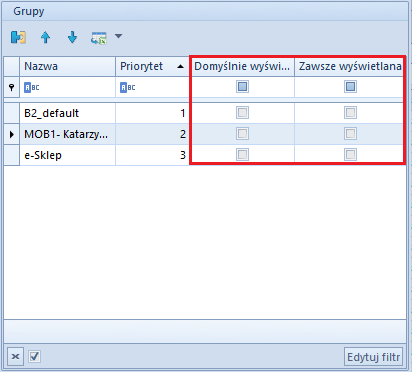Click the Domyślnie wyświ... column header
The image size is (412, 372).
click(x=242, y=66)
